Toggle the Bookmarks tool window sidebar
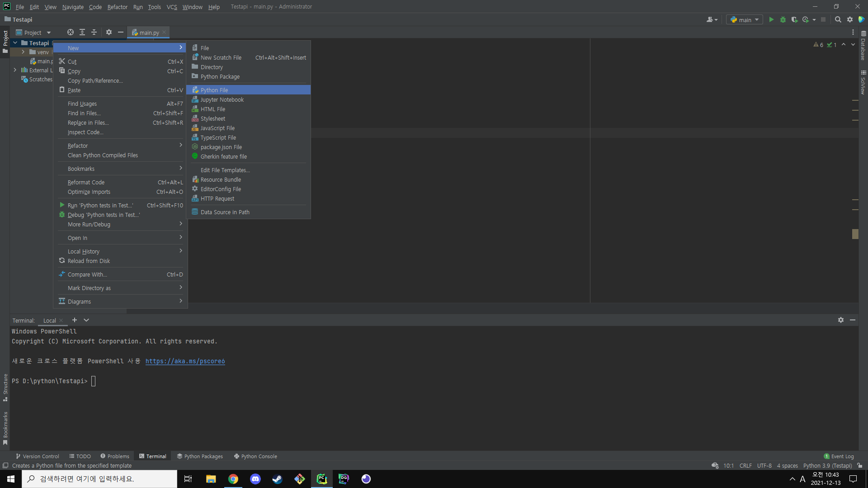 point(5,427)
